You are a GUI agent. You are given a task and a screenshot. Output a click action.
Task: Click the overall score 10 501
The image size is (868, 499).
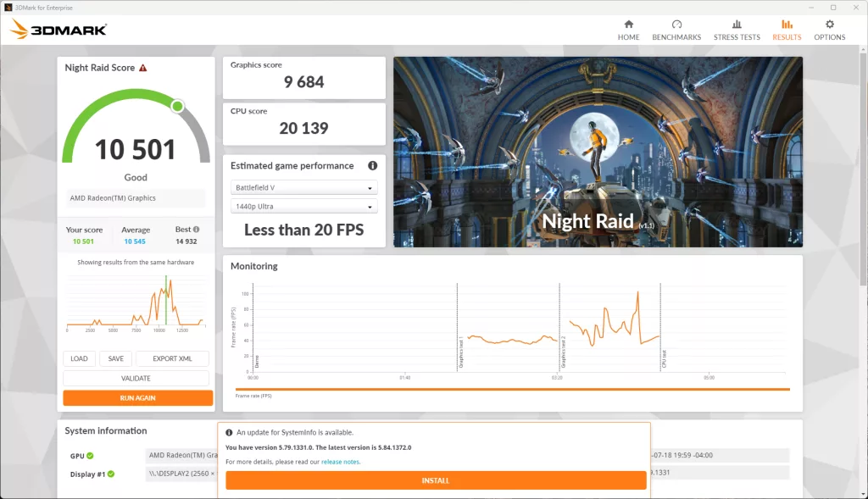click(135, 150)
